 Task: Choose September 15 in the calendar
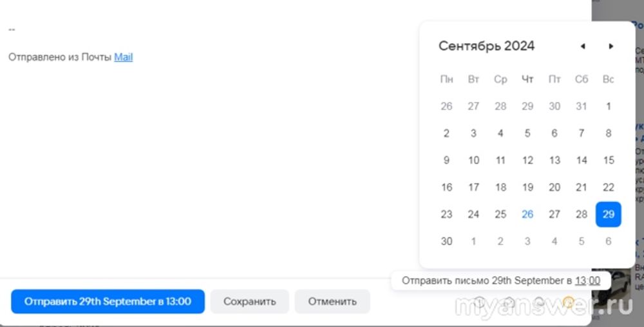point(608,160)
